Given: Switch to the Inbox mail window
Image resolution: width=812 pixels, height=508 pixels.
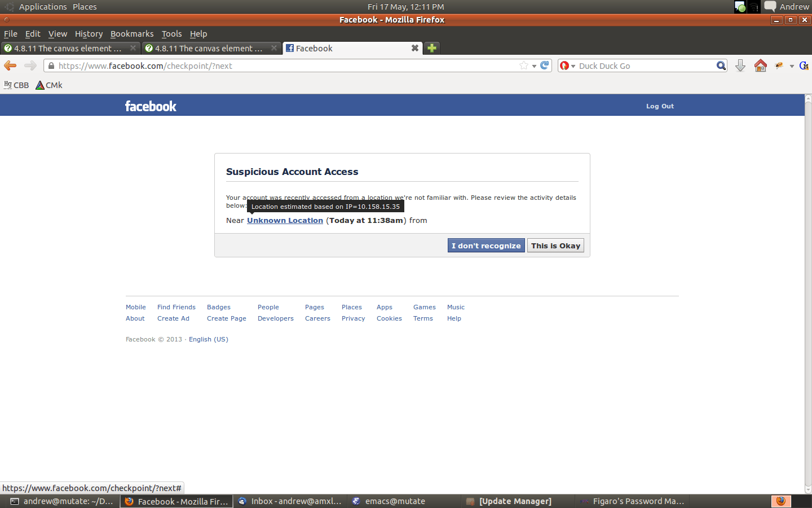Looking at the screenshot, I should pyautogui.click(x=290, y=501).
